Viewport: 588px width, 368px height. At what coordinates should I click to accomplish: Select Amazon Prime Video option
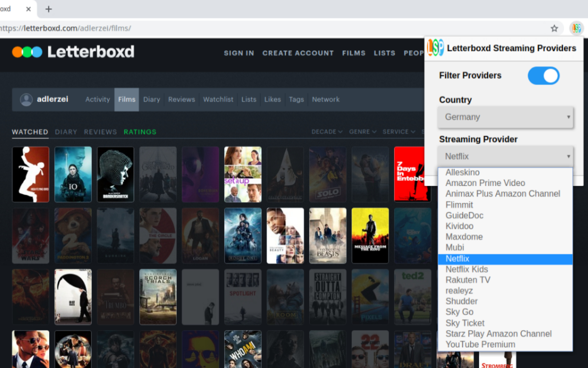coord(505,183)
